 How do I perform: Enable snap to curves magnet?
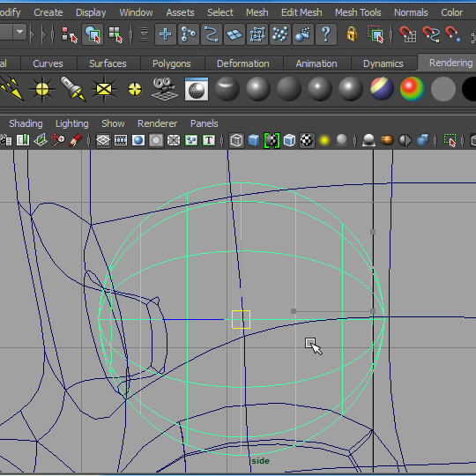coord(430,34)
